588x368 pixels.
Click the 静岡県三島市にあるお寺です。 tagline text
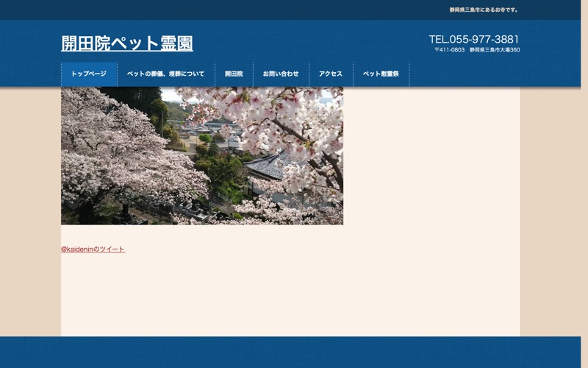484,10
